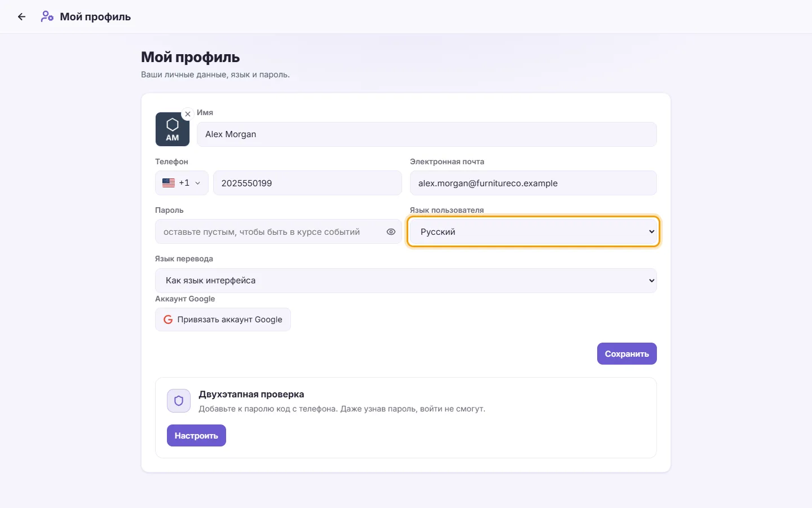812x508 pixels.
Task: Expand the Язык перевода dropdown
Action: click(406, 281)
